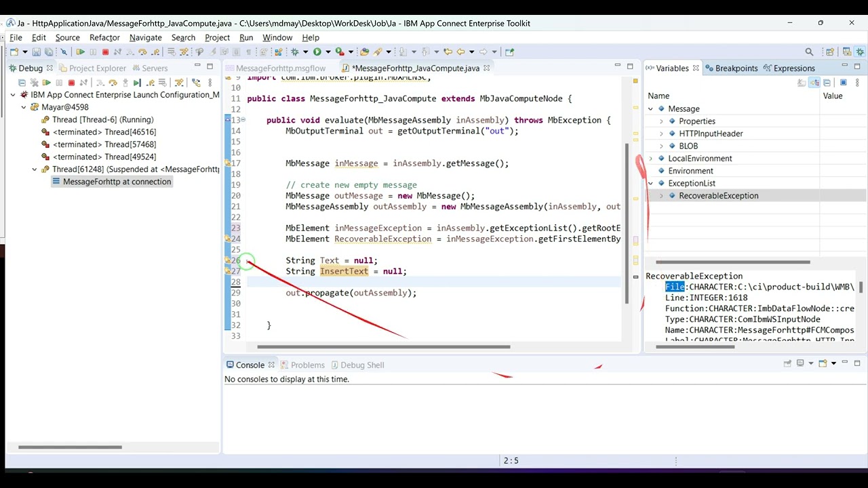
Task: Open the Debug button dropdown arrow
Action: (305, 52)
